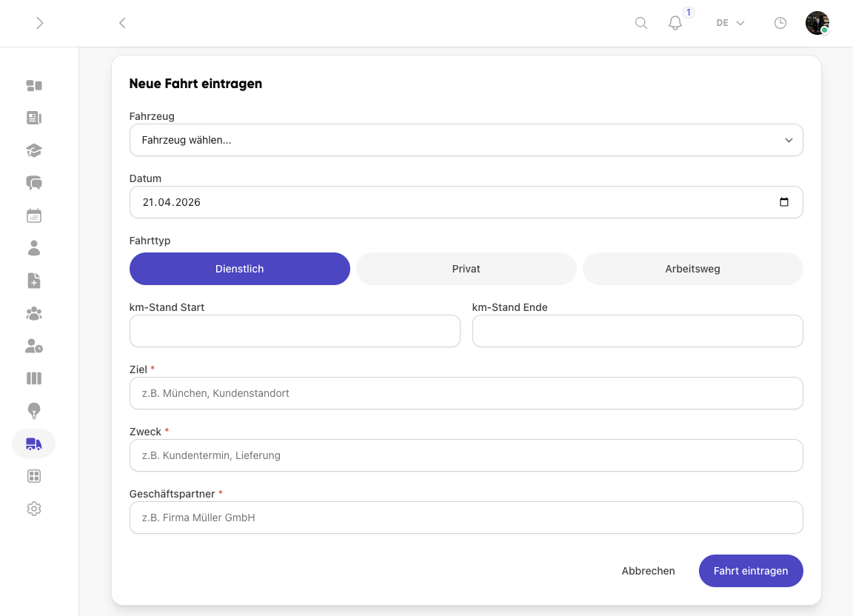Image resolution: width=853 pixels, height=616 pixels.
Task: Open the settings gear in sidebar
Action: (34, 509)
